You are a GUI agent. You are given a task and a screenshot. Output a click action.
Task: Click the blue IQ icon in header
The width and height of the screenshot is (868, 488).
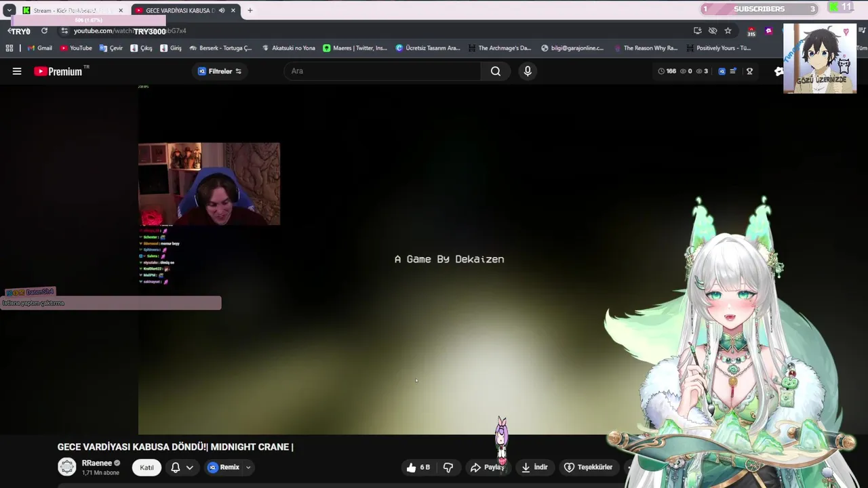(722, 71)
